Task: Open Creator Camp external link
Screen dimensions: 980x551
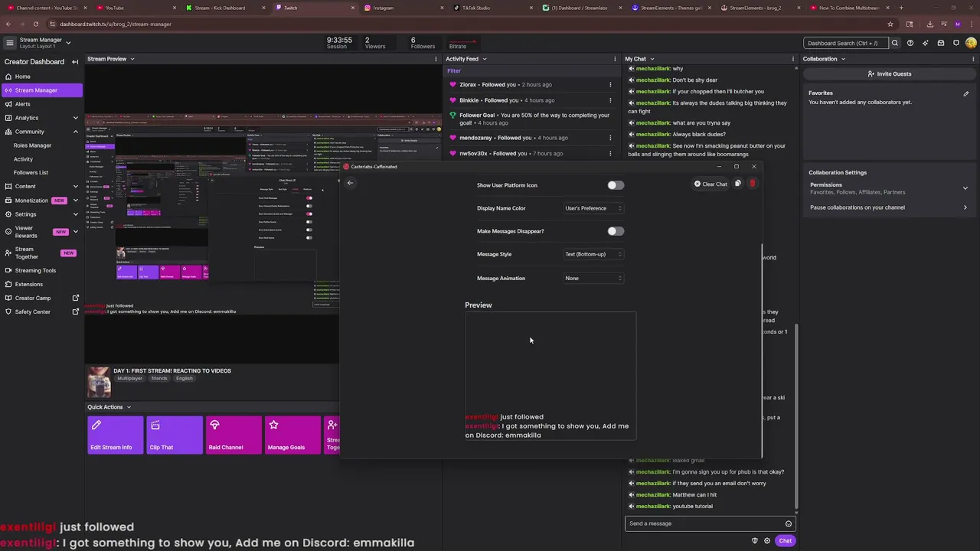Action: coord(75,298)
